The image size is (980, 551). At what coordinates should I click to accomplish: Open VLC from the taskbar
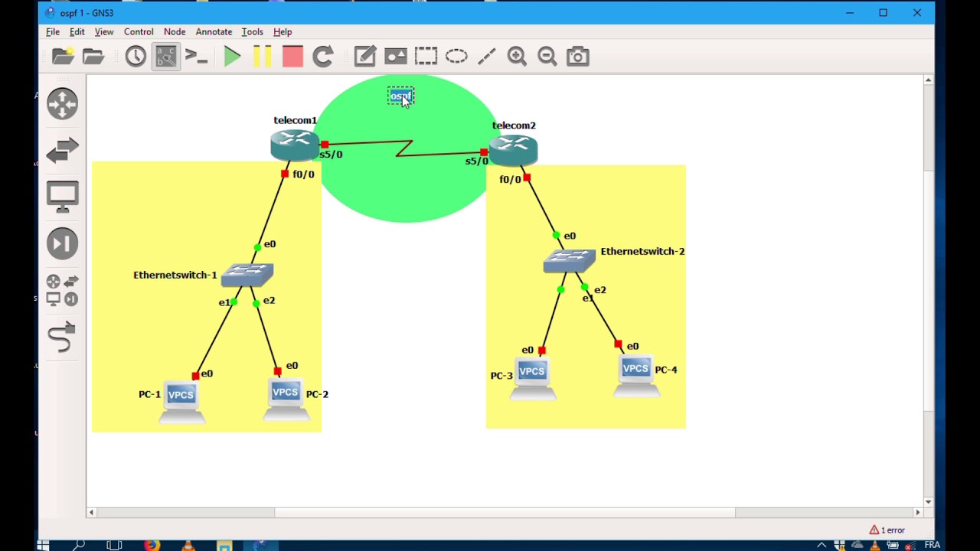pos(188,545)
